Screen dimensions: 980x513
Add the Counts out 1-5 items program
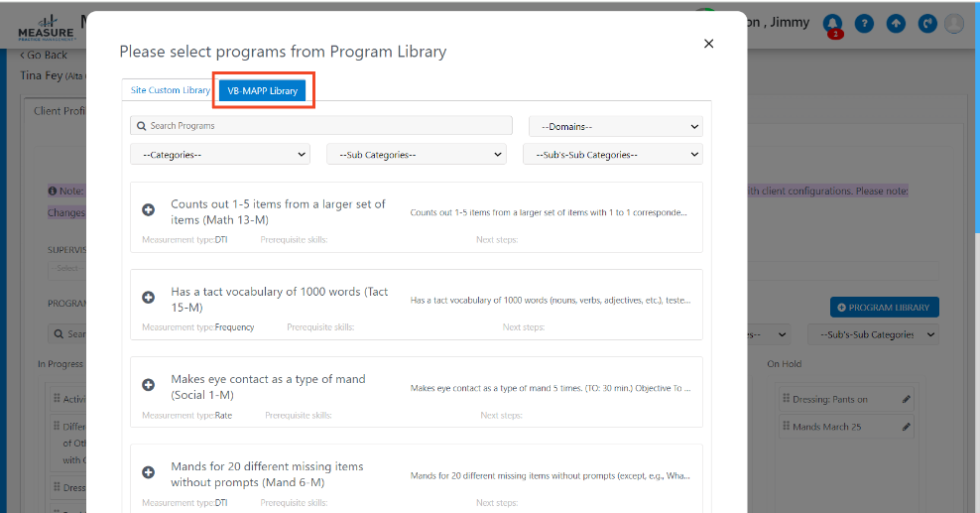pyautogui.click(x=148, y=210)
